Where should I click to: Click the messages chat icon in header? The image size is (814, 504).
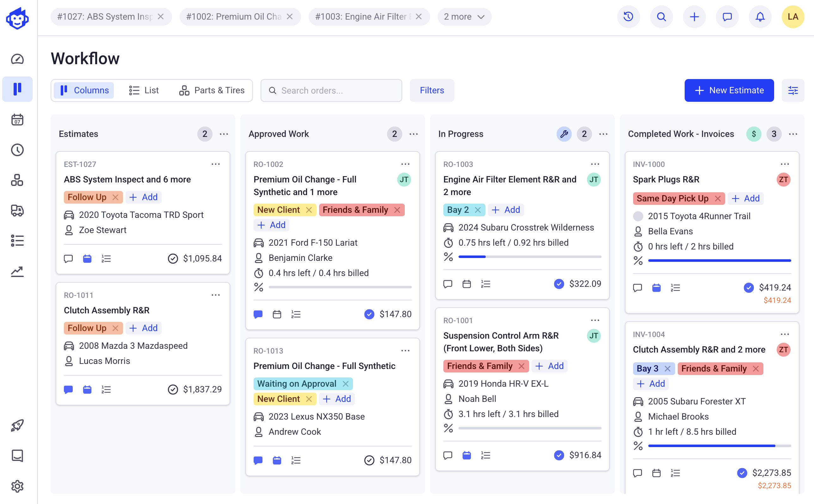[727, 17]
